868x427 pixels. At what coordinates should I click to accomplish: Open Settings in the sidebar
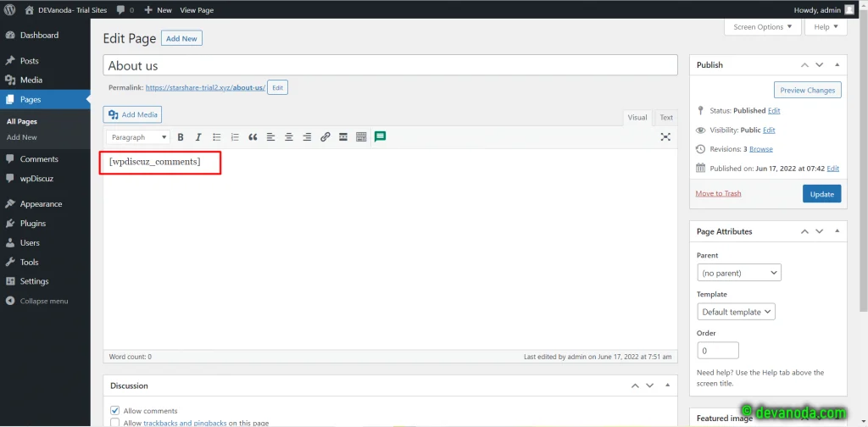click(45, 281)
